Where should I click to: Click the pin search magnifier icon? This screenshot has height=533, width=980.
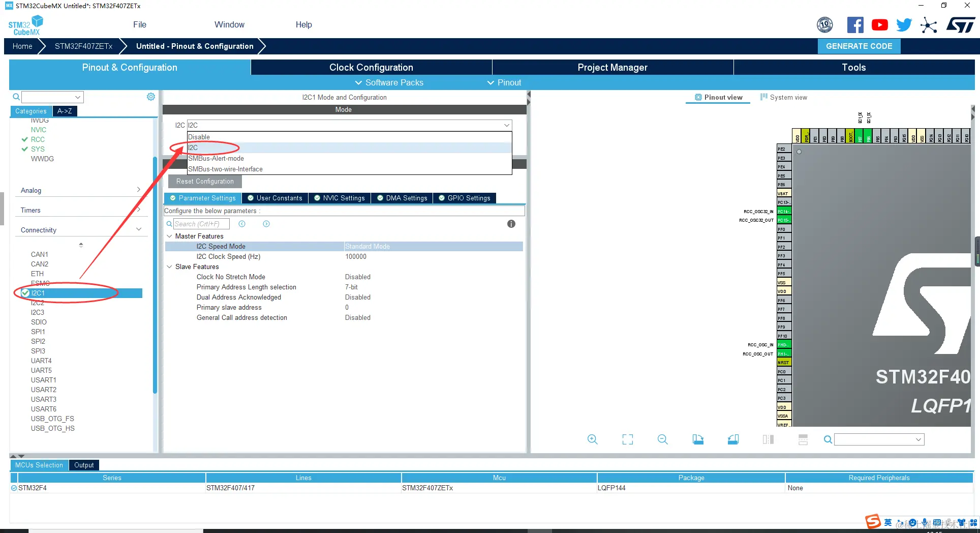click(x=828, y=439)
